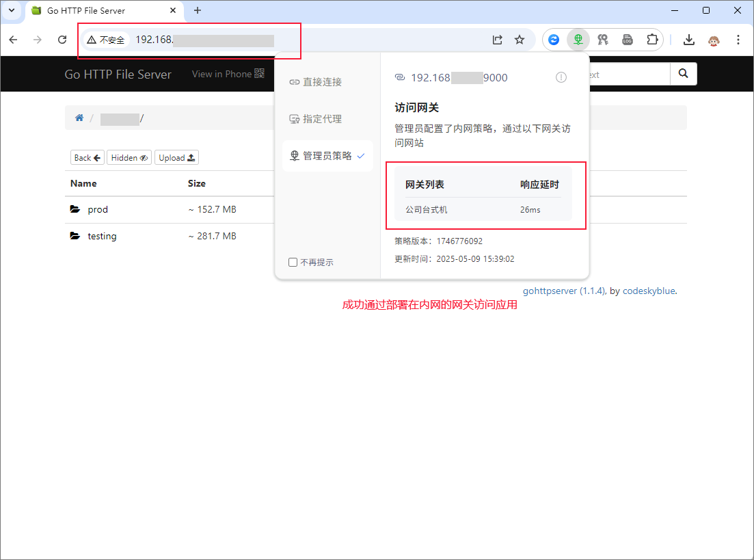Open the 不安全 site security info

point(106,40)
